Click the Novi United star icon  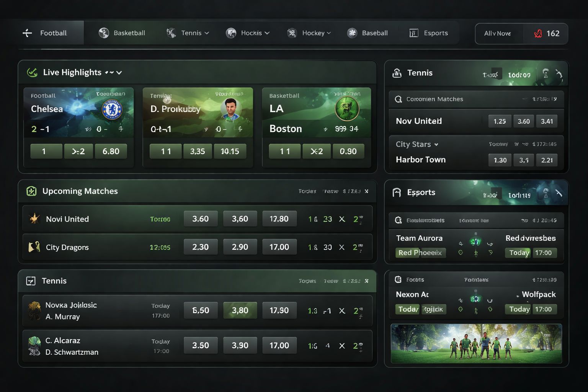click(34, 219)
